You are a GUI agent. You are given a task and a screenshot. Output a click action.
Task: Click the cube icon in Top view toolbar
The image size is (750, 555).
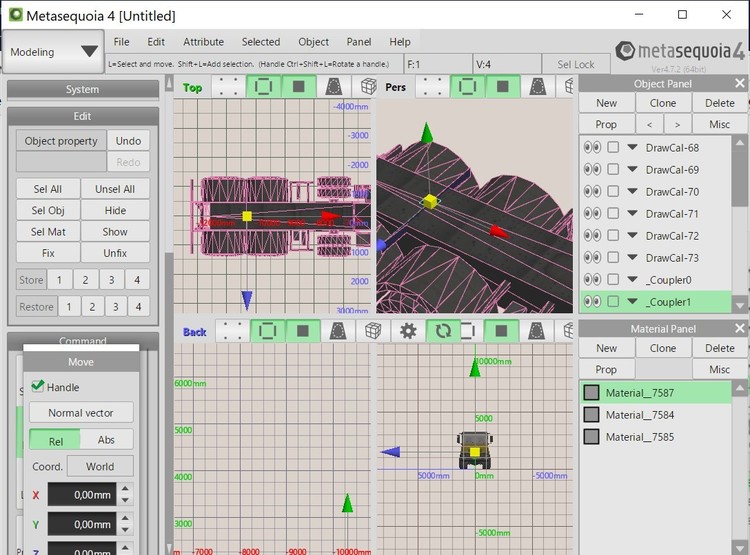368,87
